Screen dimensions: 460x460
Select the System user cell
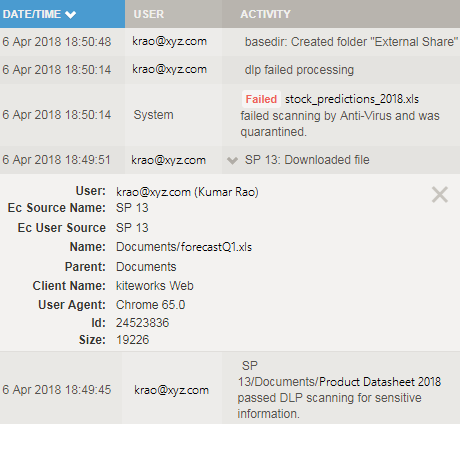pyautogui.click(x=153, y=115)
